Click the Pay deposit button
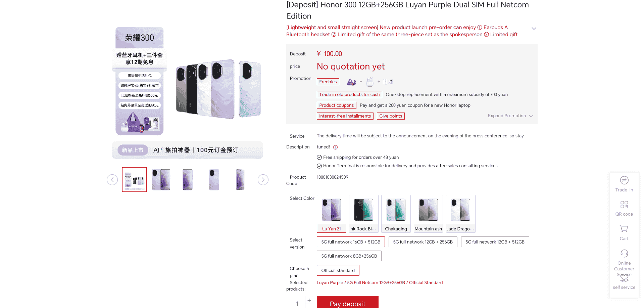This screenshot has height=308, width=644. 347,303
